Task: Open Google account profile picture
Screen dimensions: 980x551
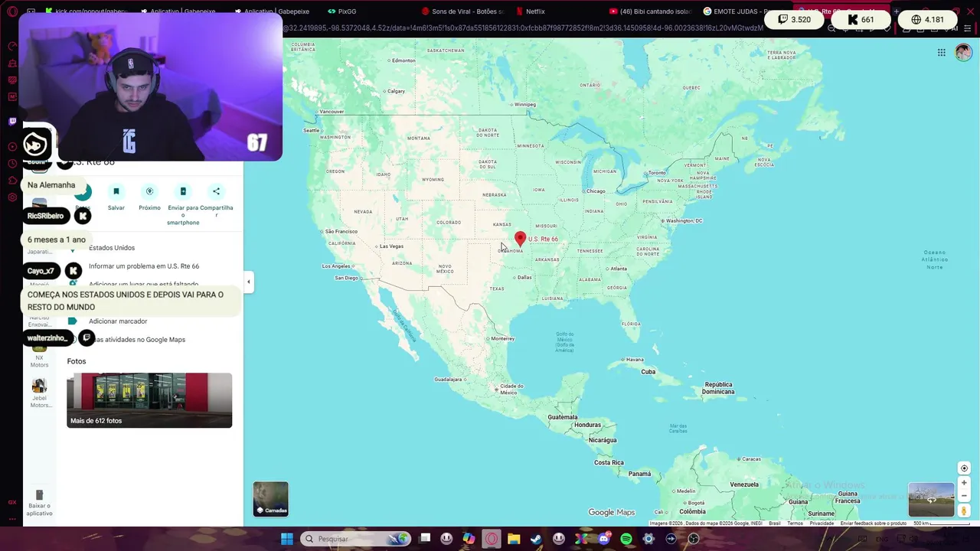Action: 963,52
